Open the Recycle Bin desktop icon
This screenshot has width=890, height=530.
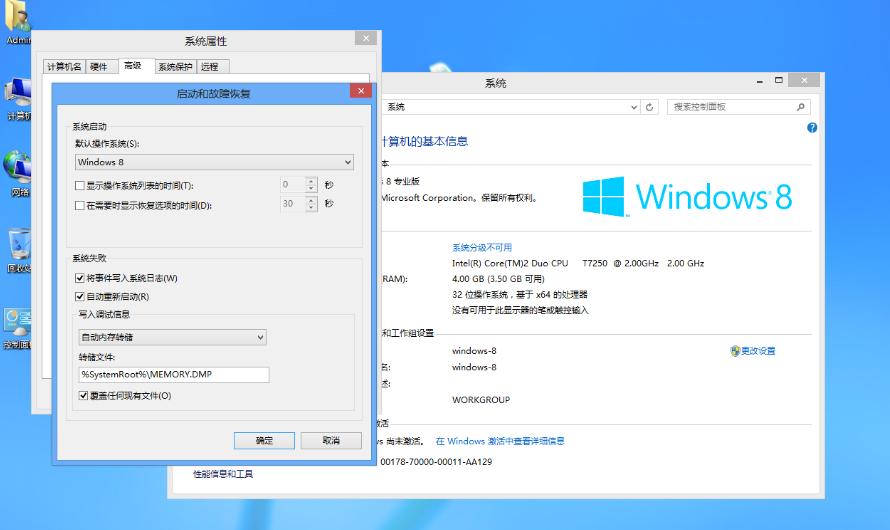coord(19,250)
